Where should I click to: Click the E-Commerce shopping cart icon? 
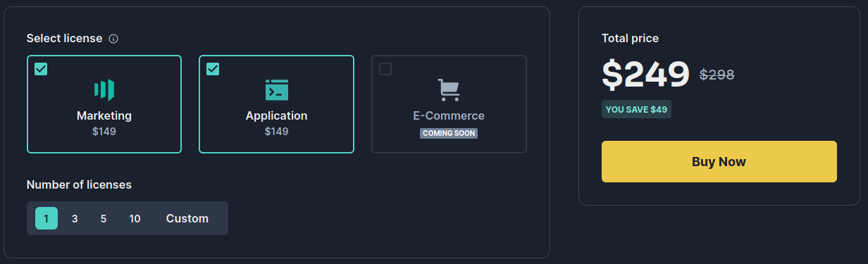click(x=449, y=89)
